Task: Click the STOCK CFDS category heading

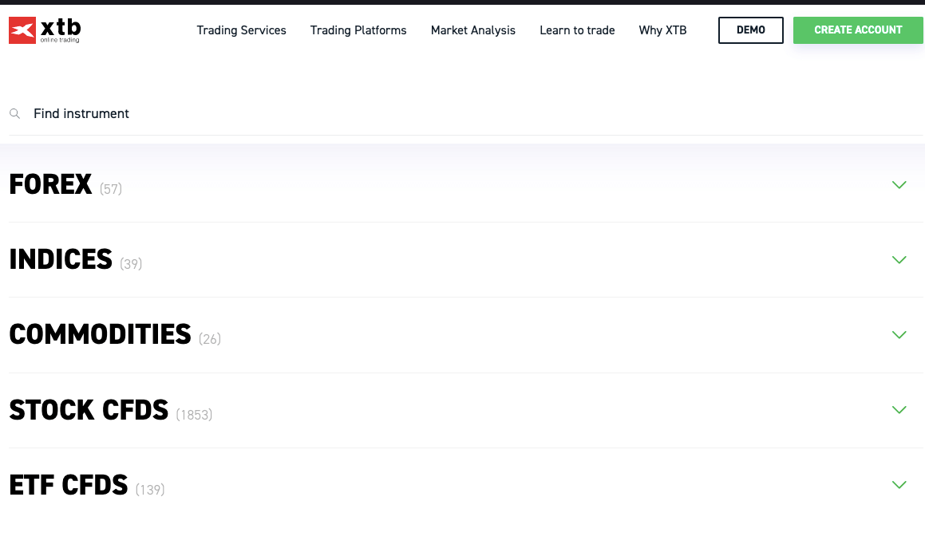Action: 89,410
